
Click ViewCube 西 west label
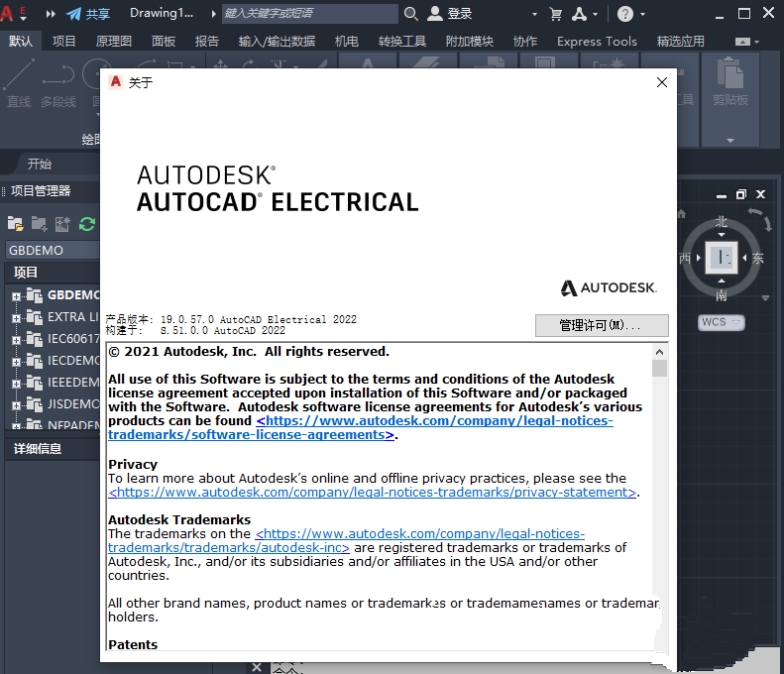pos(685,258)
